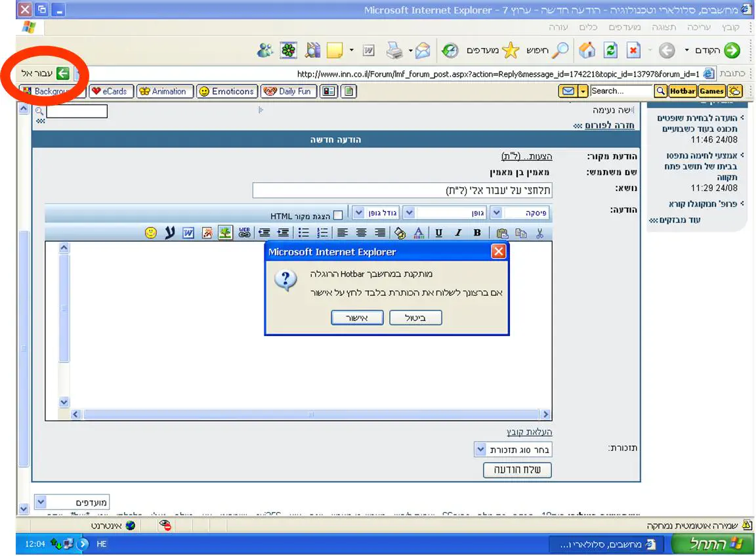Image resolution: width=756 pixels, height=556 pixels.
Task: Click the scissors Cut icon in the editor
Action: (539, 232)
